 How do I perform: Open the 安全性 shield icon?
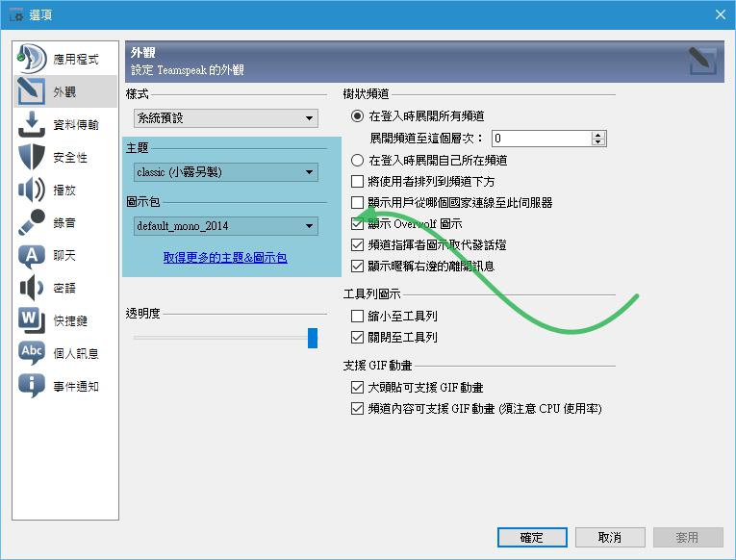click(x=32, y=157)
